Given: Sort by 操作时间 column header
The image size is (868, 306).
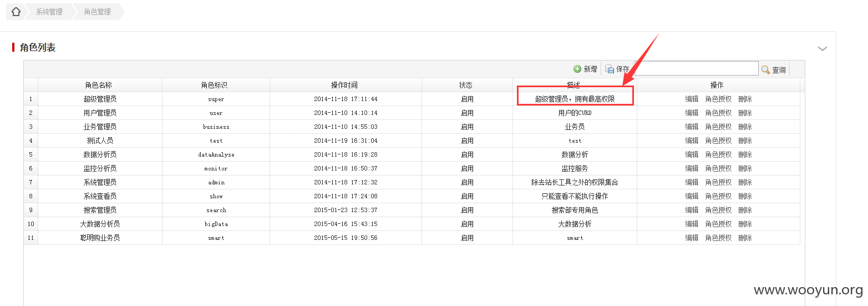Looking at the screenshot, I should point(344,85).
